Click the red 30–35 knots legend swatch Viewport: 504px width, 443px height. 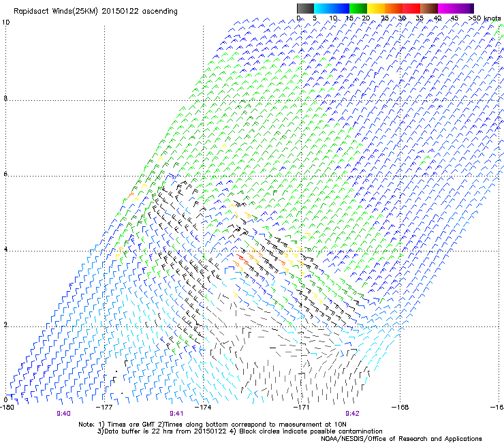click(x=411, y=8)
